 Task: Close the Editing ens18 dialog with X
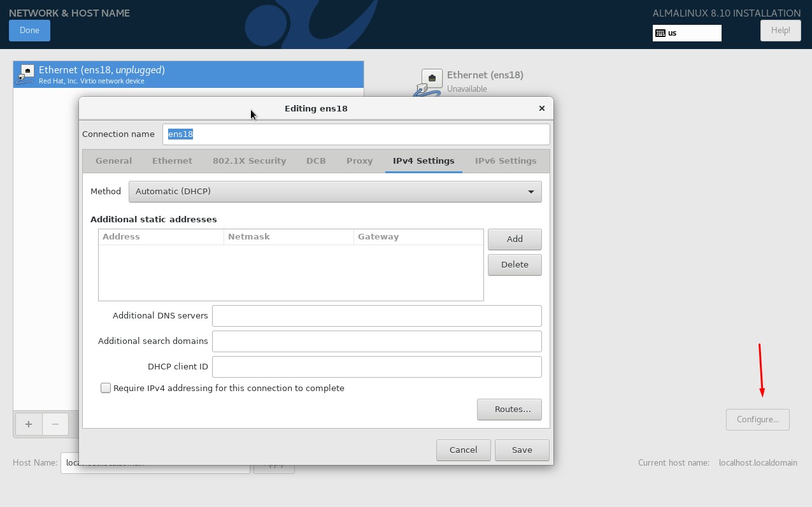[x=542, y=108]
